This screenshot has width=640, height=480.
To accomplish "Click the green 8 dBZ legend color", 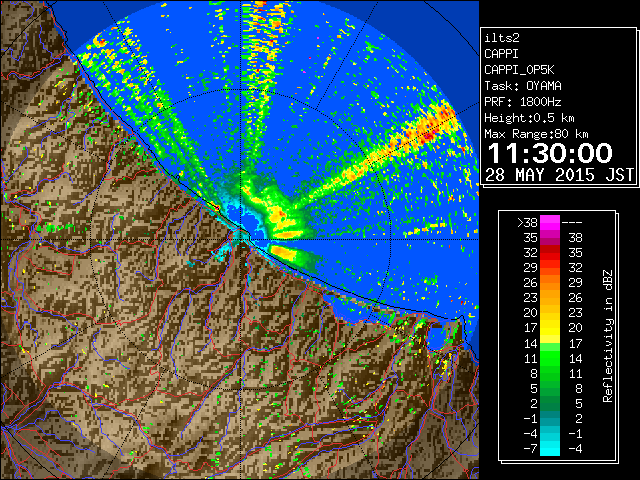I will [550, 373].
